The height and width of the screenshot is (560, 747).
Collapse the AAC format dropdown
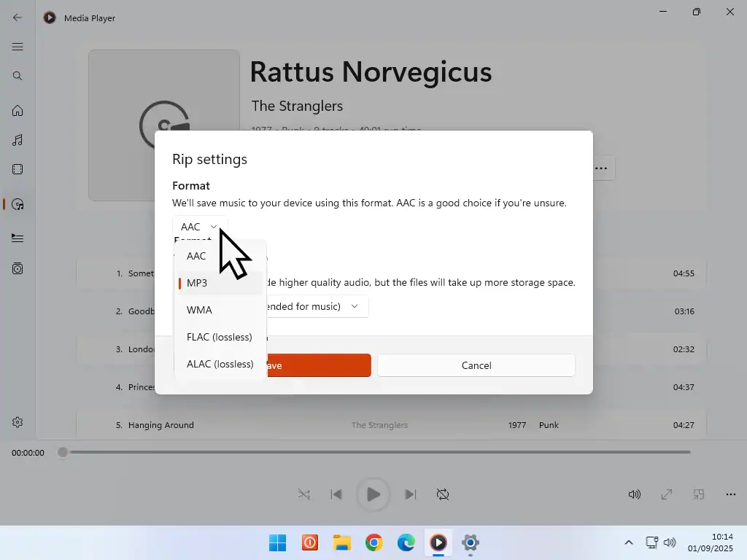[200, 227]
